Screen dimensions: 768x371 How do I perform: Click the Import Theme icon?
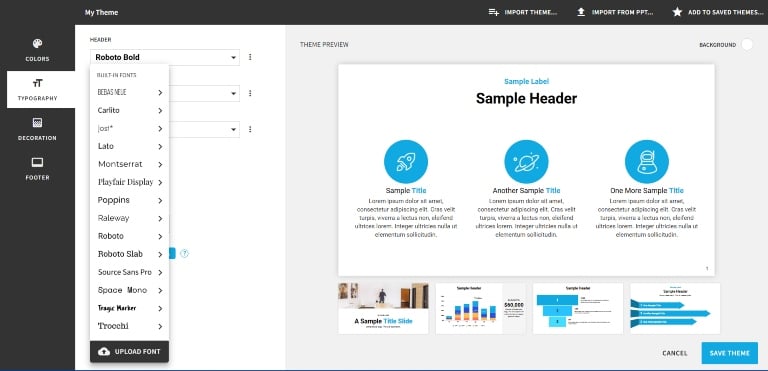tap(494, 12)
